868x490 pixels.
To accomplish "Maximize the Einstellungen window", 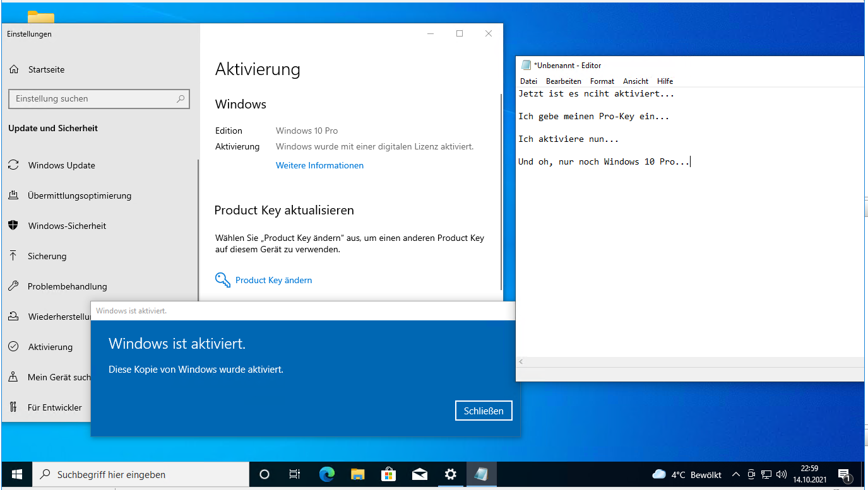I will pyautogui.click(x=460, y=34).
